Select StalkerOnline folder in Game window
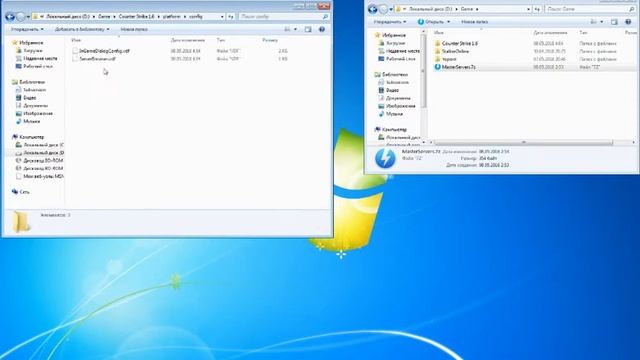Viewport: 640px width, 360px height. click(x=455, y=51)
